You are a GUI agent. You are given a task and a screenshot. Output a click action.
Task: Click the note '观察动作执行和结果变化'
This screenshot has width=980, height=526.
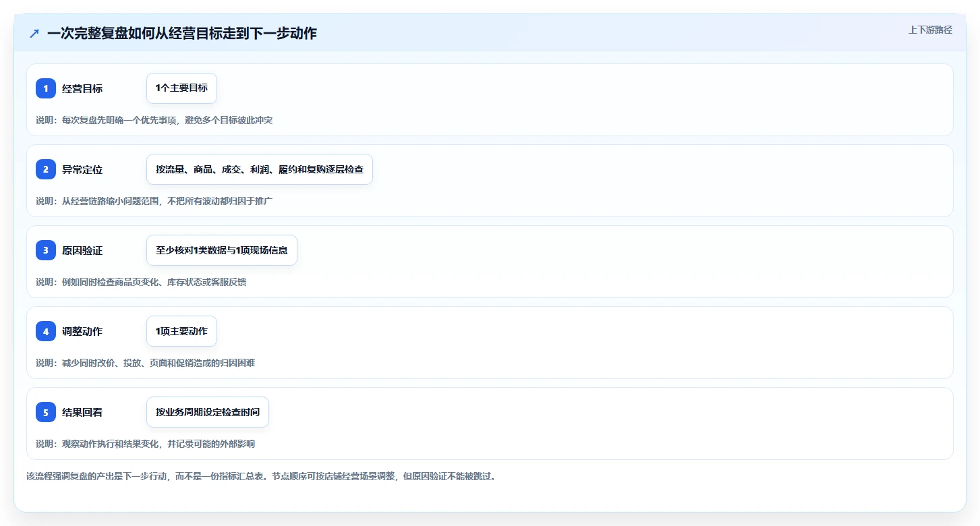[x=110, y=444]
